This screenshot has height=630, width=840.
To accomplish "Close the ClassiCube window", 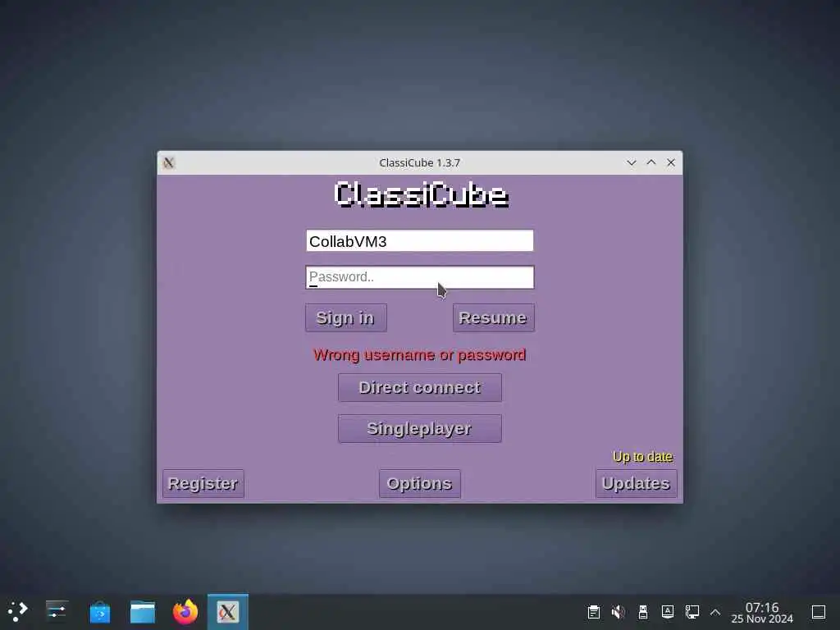I will click(x=671, y=162).
